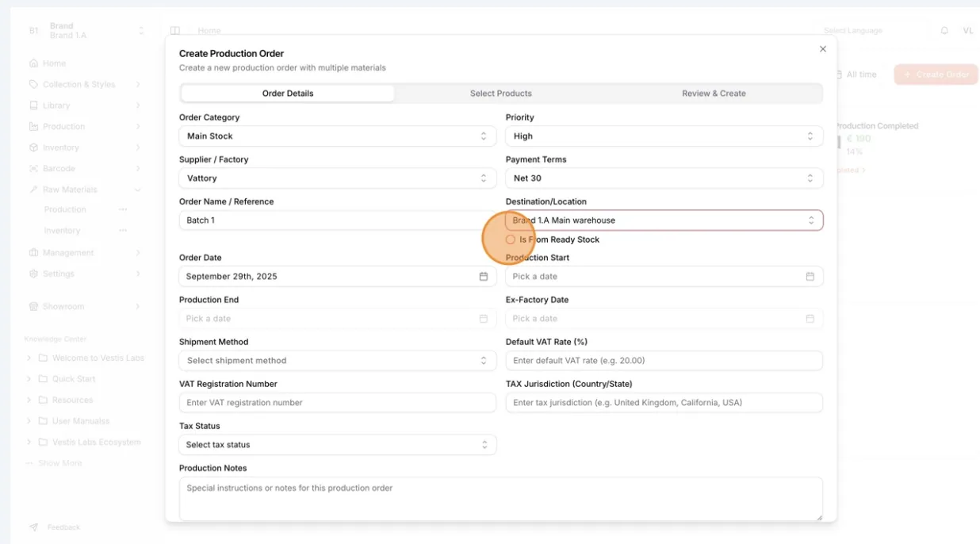The height and width of the screenshot is (544, 980).
Task: Click the Collection & Styles tag icon
Action: [x=33, y=84]
